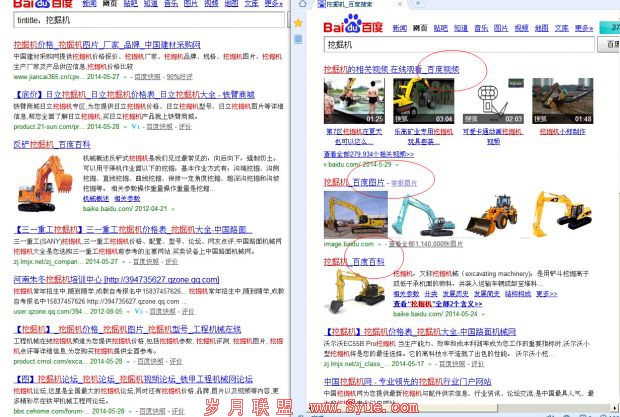
Task: Open 地图 in the right window's Baidu nav
Action: (542, 28)
